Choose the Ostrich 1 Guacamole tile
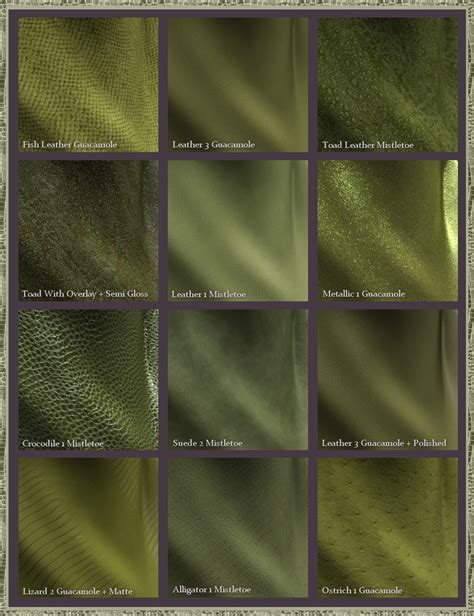Screen dimensions: 474x616 [x=388, y=528]
